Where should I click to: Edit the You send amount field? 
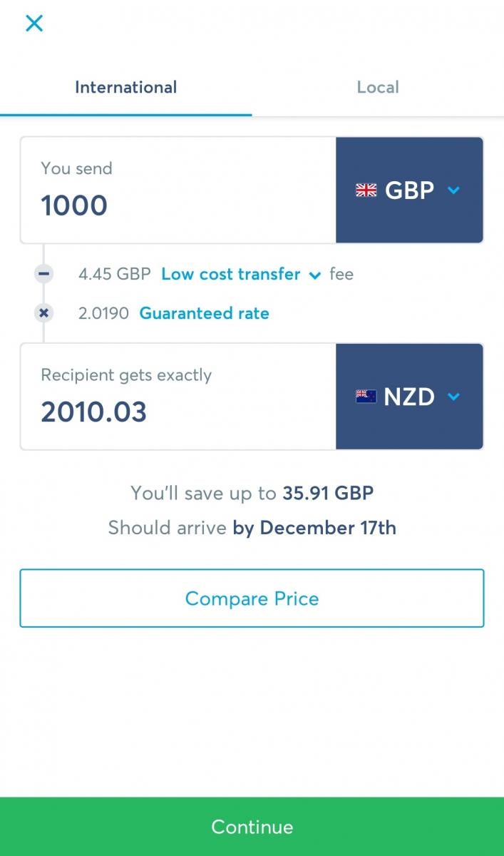click(x=178, y=205)
